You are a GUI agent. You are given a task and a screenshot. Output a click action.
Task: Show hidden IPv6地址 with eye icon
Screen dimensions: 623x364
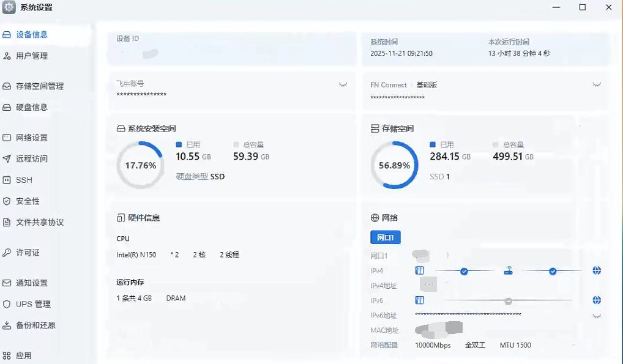tap(597, 316)
